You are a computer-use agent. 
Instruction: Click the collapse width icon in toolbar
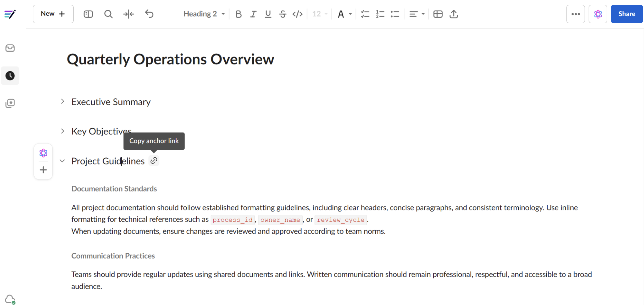coord(129,14)
